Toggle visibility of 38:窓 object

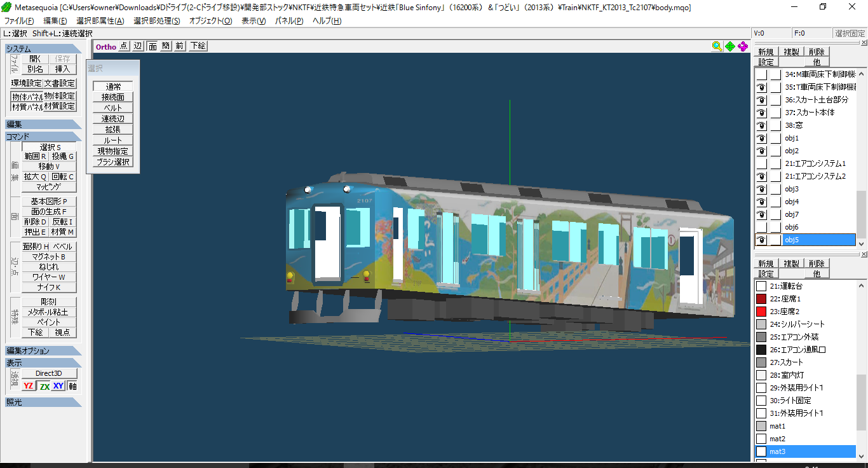(x=761, y=125)
